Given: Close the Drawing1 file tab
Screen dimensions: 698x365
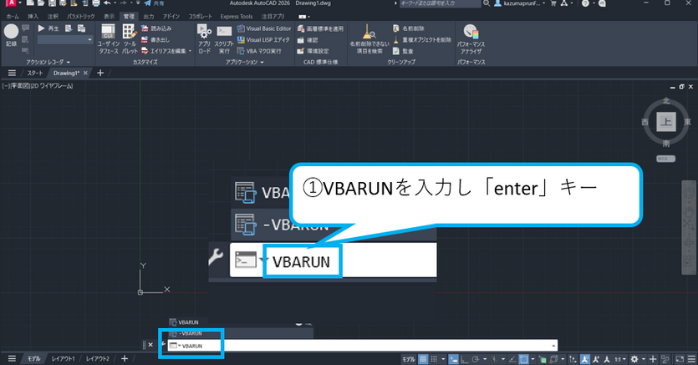Looking at the screenshot, I should (85, 73).
